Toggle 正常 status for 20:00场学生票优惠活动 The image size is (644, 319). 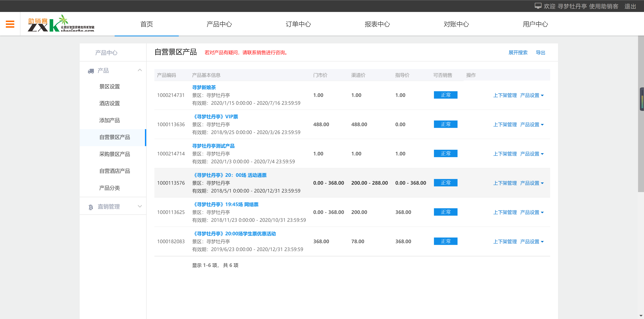click(x=445, y=241)
